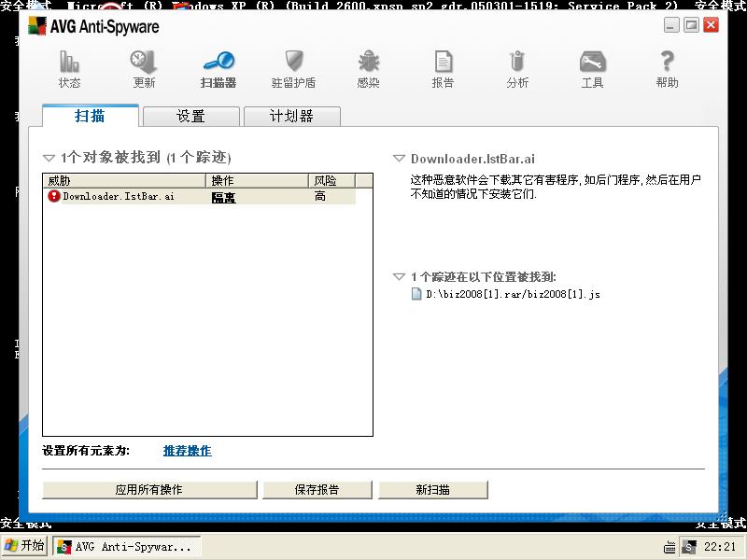
Task: Click the 高 risk value in the row
Action: tap(320, 196)
